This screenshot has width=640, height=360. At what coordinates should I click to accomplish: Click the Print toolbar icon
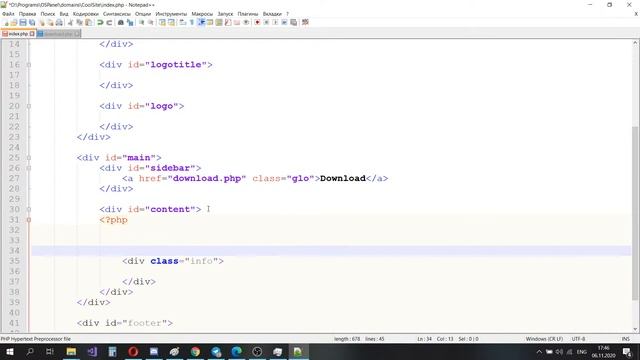[59, 22]
